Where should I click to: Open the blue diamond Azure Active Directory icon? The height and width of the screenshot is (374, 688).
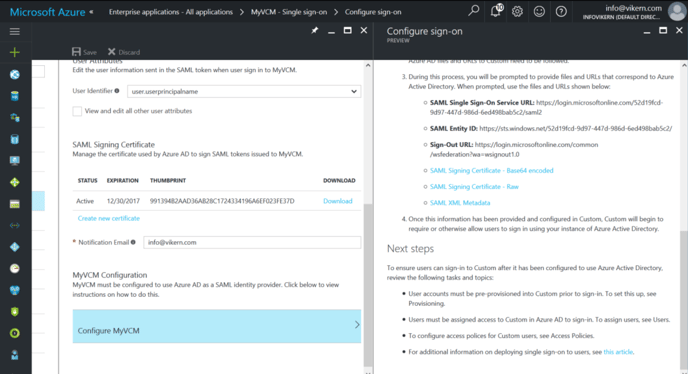14,247
